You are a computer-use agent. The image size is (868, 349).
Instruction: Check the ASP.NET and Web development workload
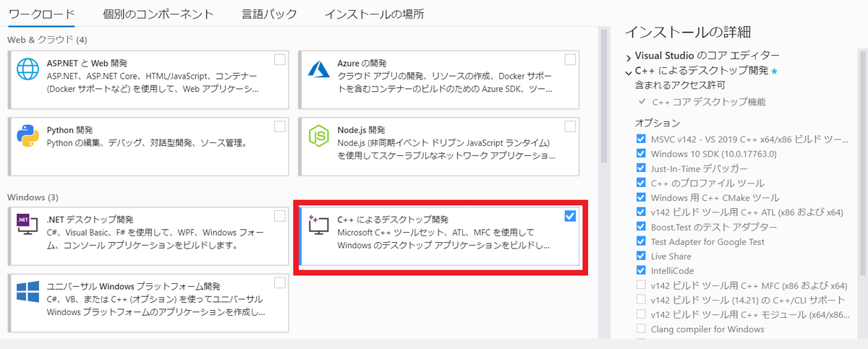click(280, 59)
